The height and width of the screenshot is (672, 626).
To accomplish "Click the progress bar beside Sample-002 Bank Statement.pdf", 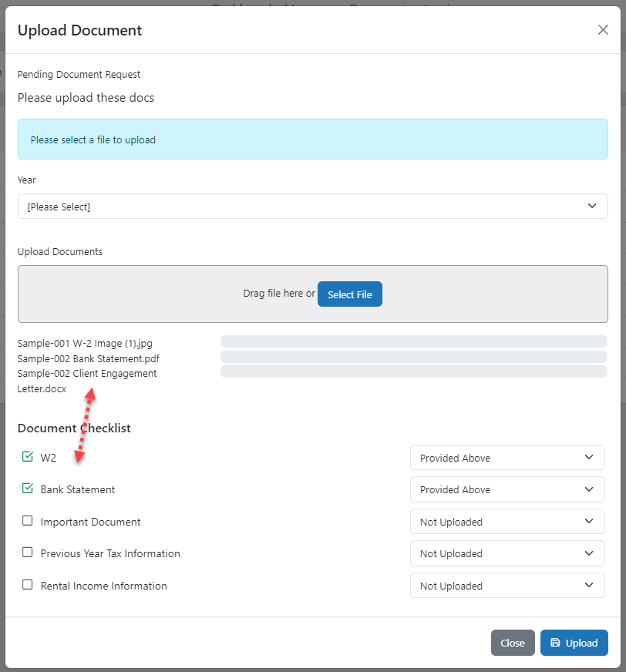I will click(x=413, y=356).
